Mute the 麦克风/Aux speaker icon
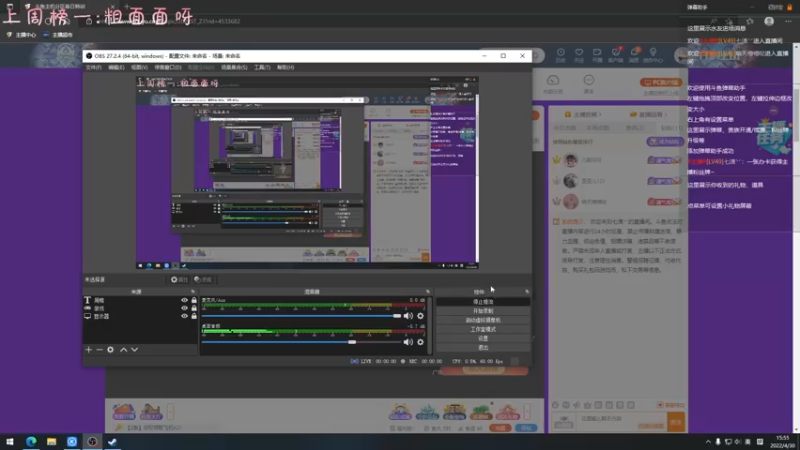The image size is (800, 450). (408, 316)
